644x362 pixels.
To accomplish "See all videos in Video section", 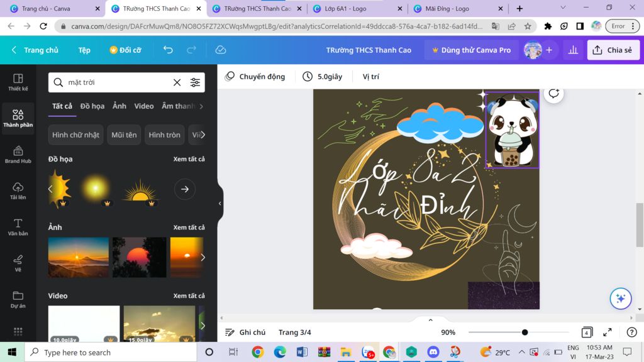I will point(189,295).
